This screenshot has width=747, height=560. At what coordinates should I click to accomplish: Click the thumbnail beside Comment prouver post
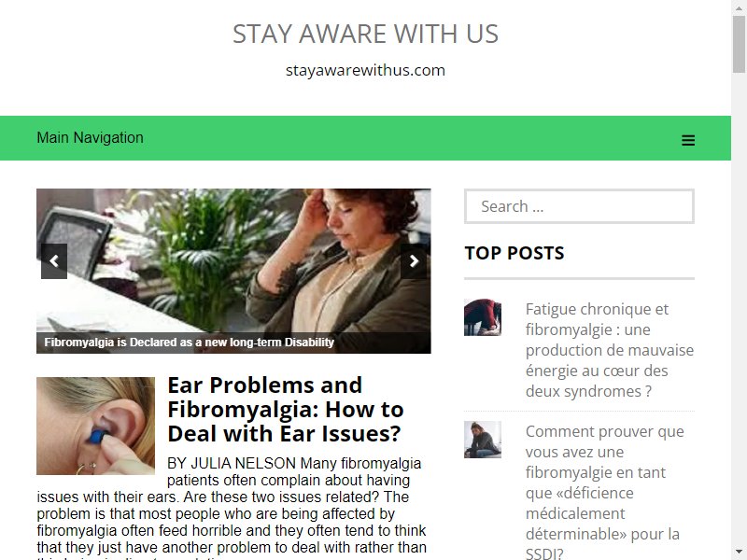click(483, 440)
